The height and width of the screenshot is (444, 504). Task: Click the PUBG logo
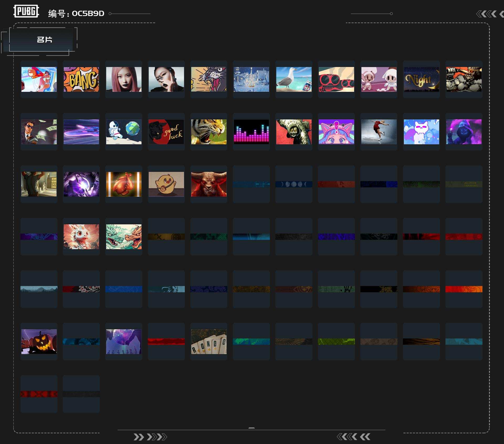click(26, 11)
